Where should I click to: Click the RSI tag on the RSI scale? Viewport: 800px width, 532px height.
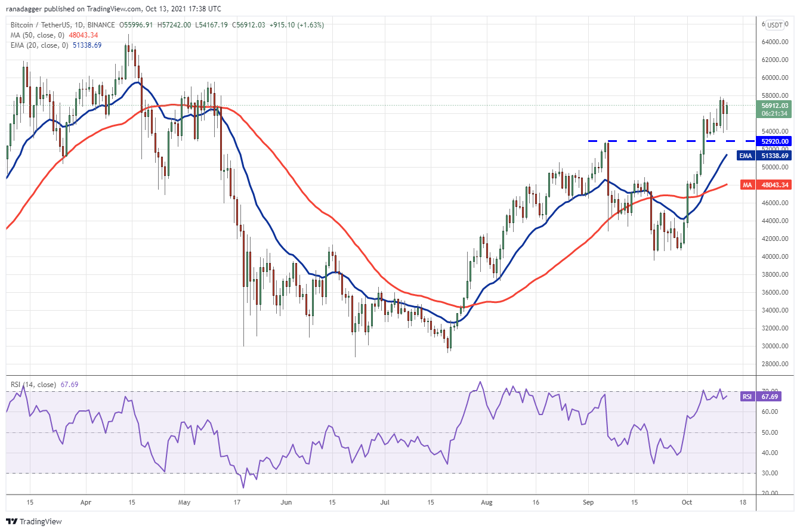[x=749, y=397]
